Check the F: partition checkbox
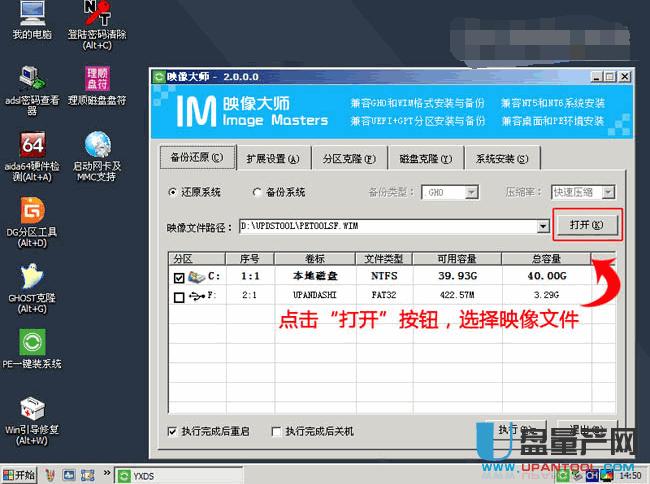Screen dimensions: 650x484 point(179,297)
